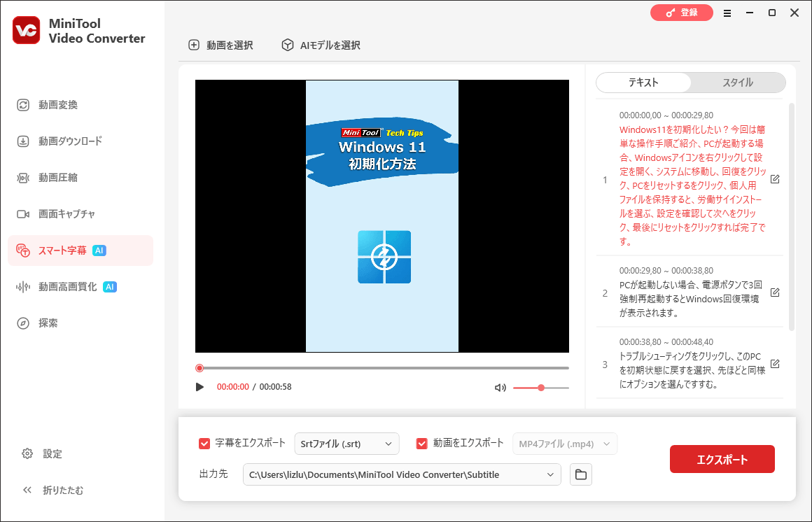Click 動画を選択 to add a video
The width and height of the screenshot is (812, 522).
(x=220, y=45)
